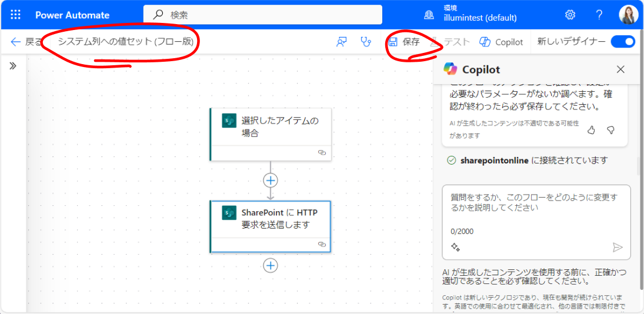Screen dimensions: 644x314
Task: Edit the flow name システム列への値セット (フロー版)
Action: [125, 42]
